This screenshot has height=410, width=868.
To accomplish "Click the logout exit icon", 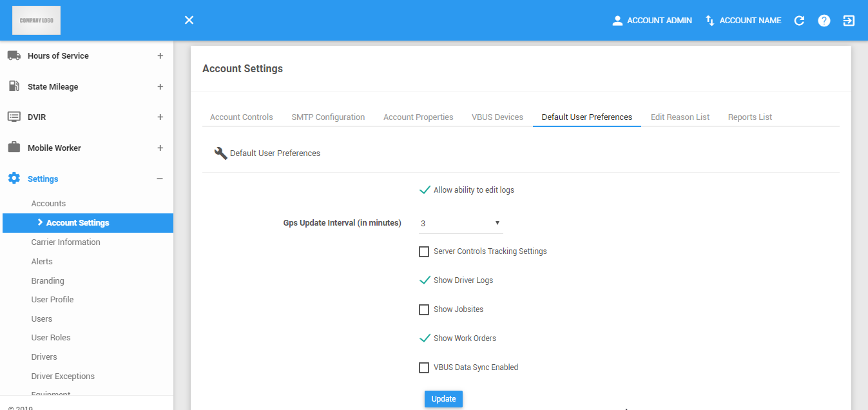I will pyautogui.click(x=849, y=21).
